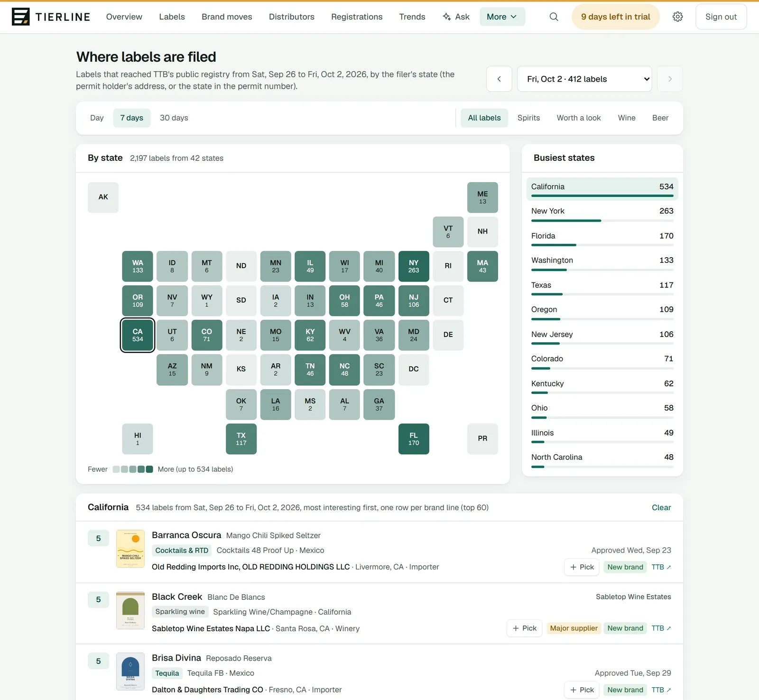The height and width of the screenshot is (700, 759).
Task: Open Black Creek label thumbnail
Action: click(x=130, y=610)
